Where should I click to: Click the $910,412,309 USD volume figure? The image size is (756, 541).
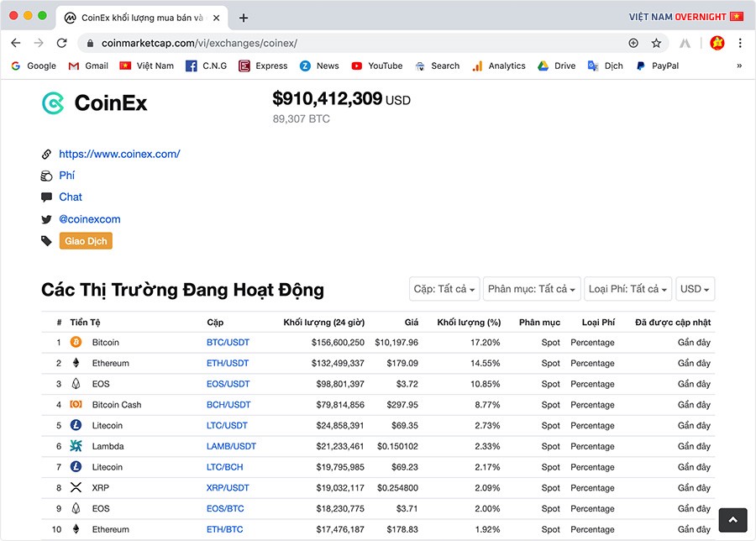click(x=341, y=99)
